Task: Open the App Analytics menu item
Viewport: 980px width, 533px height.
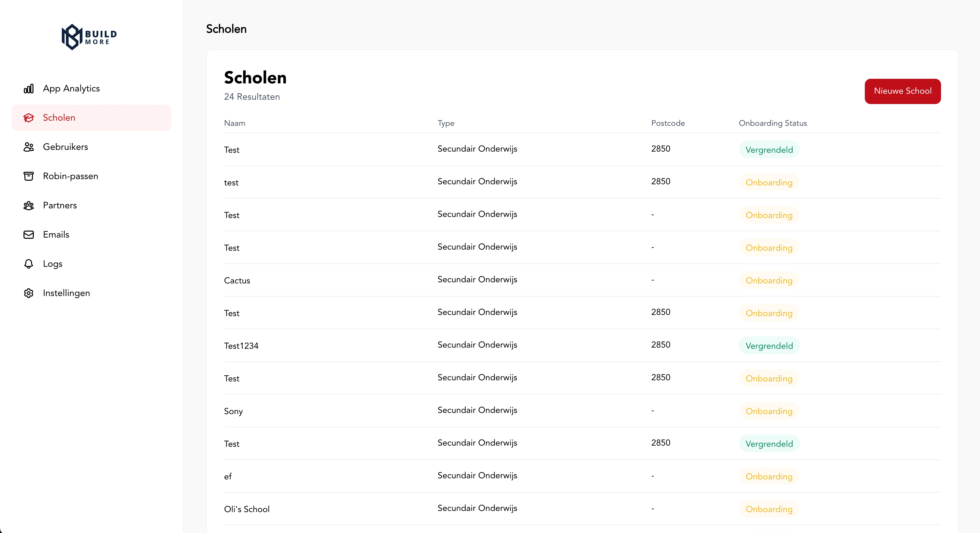Action: 71,89
